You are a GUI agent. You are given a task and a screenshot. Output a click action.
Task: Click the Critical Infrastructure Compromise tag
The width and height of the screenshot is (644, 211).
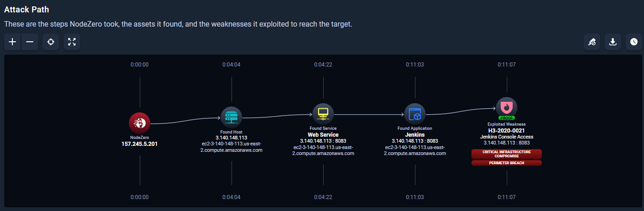point(507,154)
